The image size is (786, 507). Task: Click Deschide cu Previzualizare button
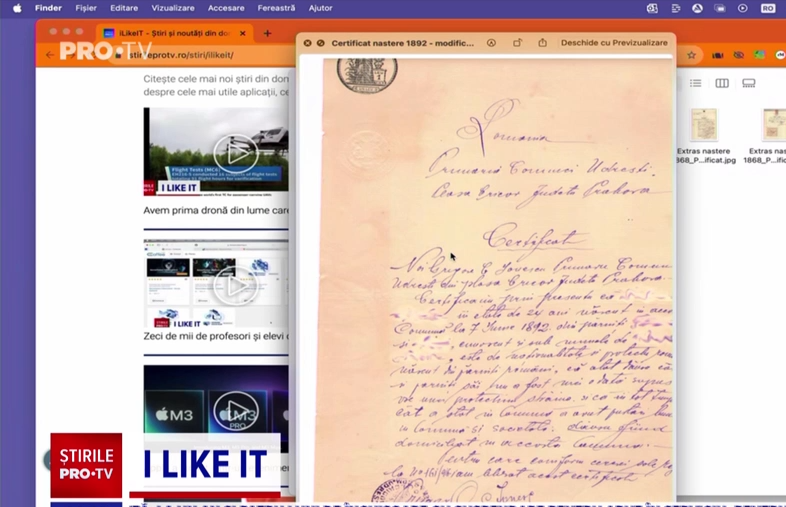(x=613, y=43)
